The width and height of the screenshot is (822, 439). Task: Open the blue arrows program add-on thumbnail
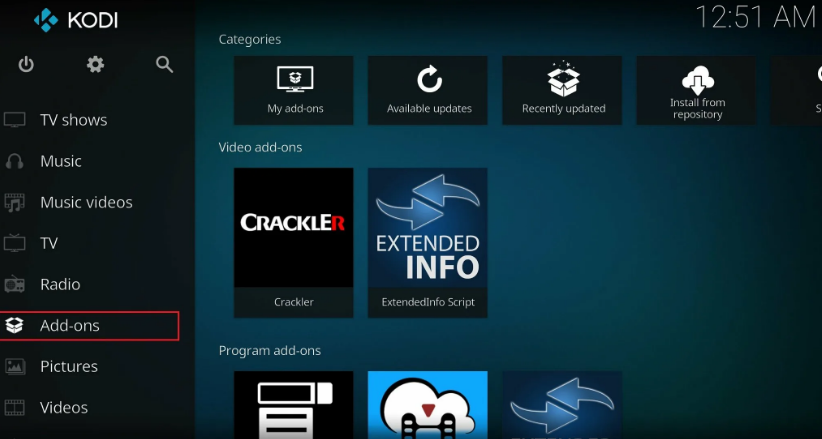[562, 405]
